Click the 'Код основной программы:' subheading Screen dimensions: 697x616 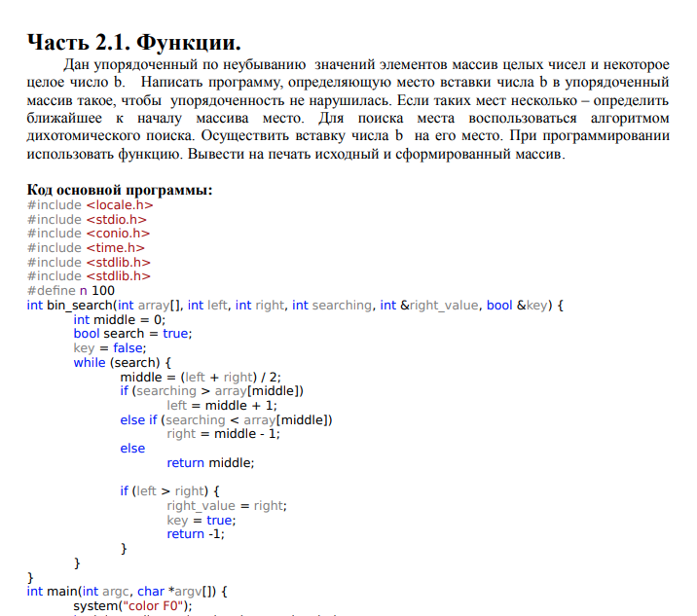tap(120, 190)
